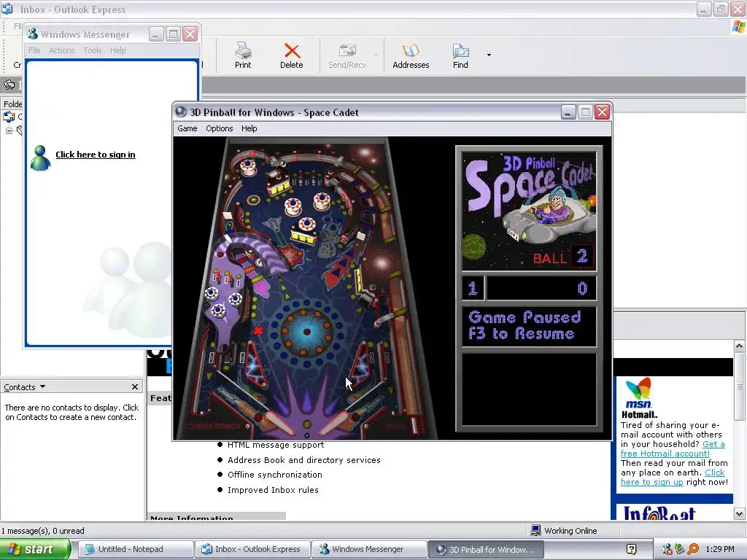Open the Tools menu in Windows Messenger
Image resolution: width=747 pixels, height=560 pixels.
tap(93, 50)
